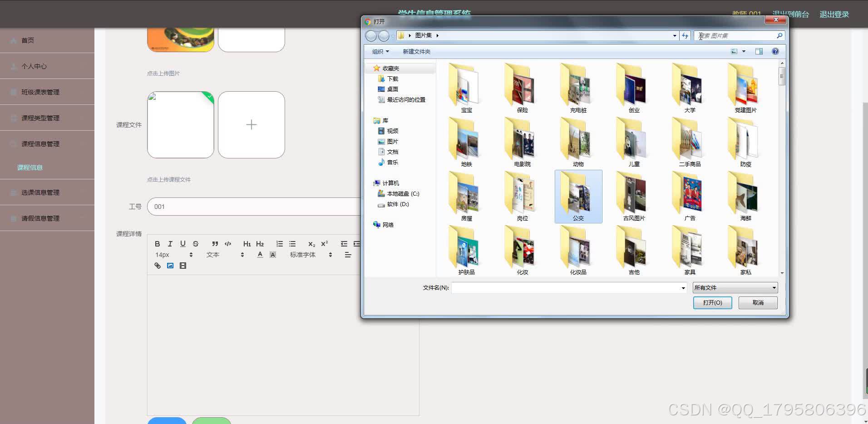
Task: Open the 标准字体 font family dropdown
Action: point(311,255)
